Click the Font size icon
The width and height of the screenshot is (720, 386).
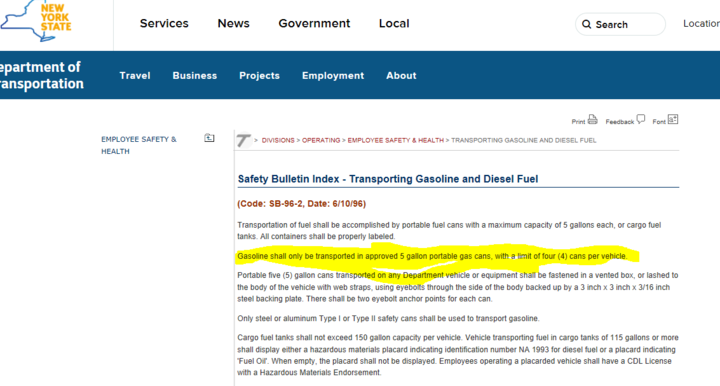(673, 119)
